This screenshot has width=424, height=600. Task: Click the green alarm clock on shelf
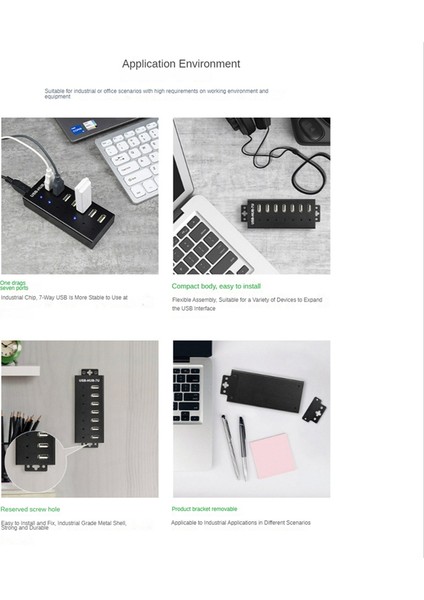pyautogui.click(x=11, y=352)
